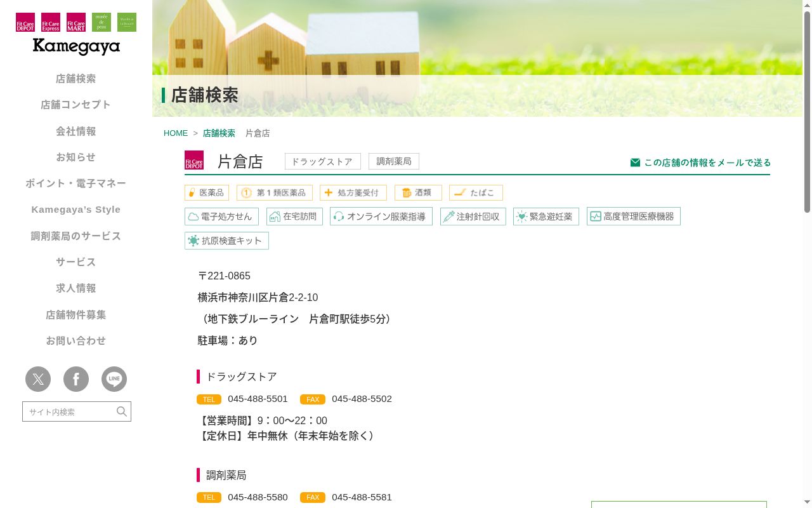This screenshot has width=812, height=508.
Task: Click the 抗原検査キット badge
Action: coord(226,241)
